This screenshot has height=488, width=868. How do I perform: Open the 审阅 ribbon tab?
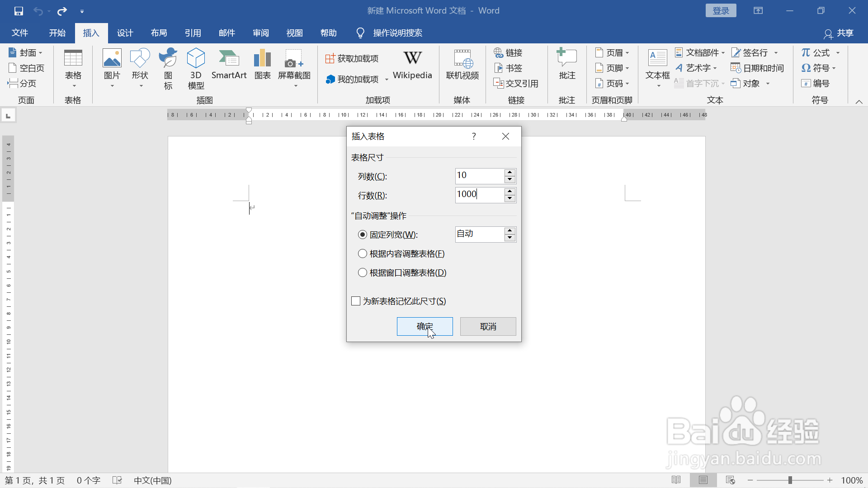[260, 33]
